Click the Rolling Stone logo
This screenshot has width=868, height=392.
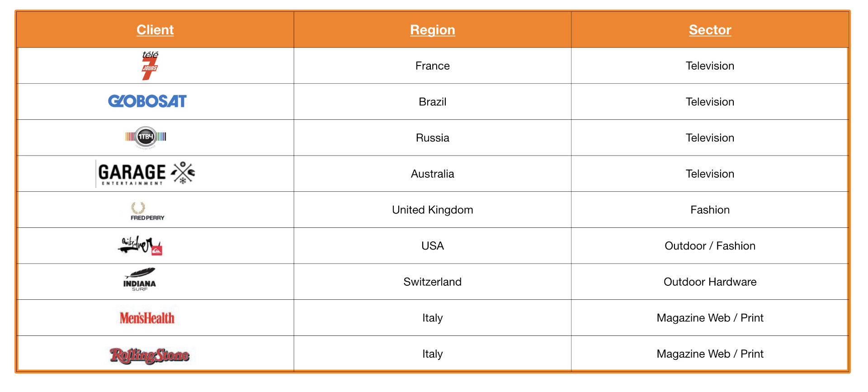[x=149, y=355]
